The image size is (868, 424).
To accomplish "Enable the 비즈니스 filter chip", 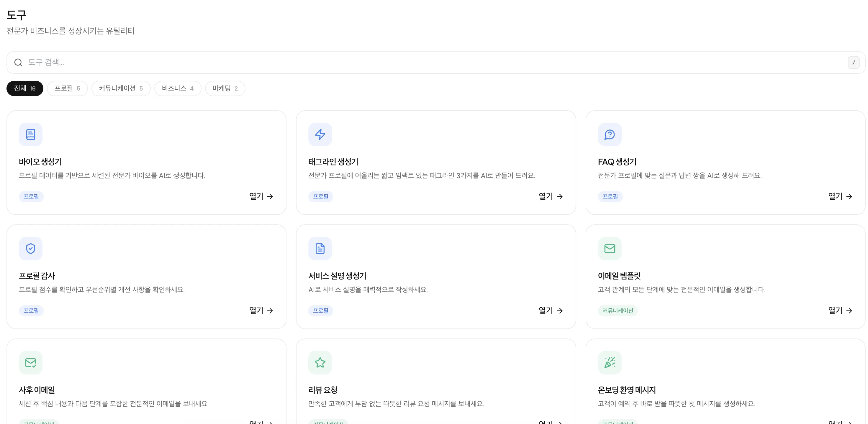I will 178,88.
